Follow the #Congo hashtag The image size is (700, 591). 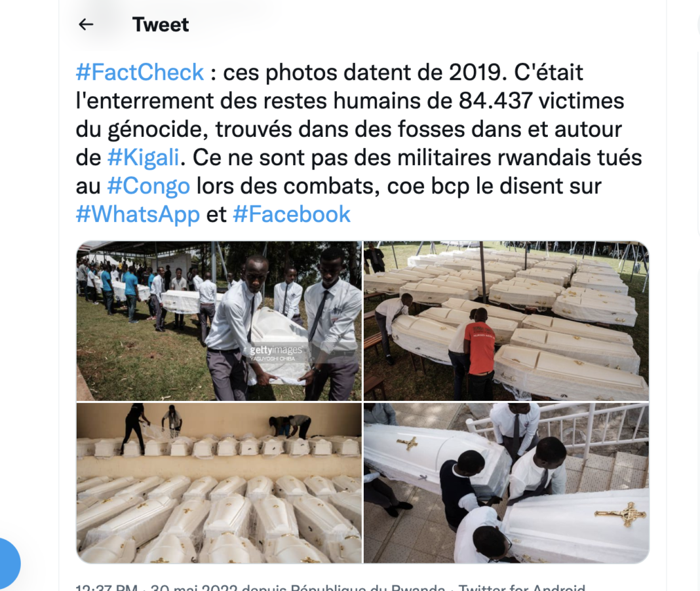(149, 186)
